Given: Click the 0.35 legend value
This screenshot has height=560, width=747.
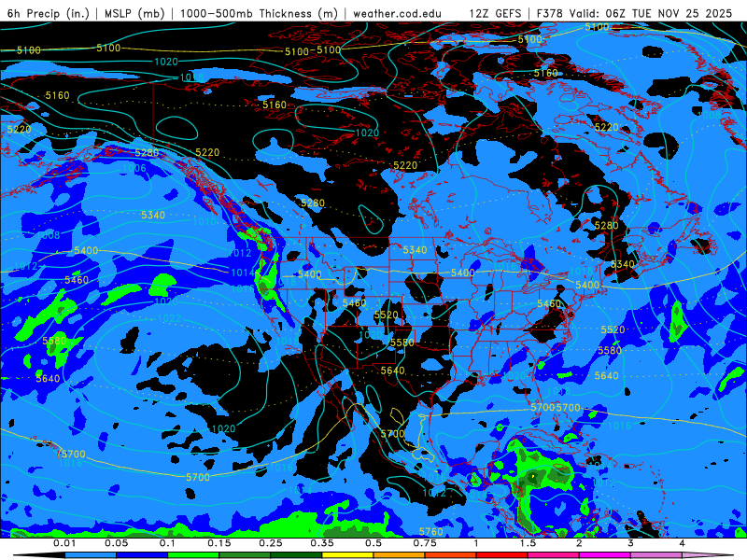Looking at the screenshot, I should click(x=322, y=543).
